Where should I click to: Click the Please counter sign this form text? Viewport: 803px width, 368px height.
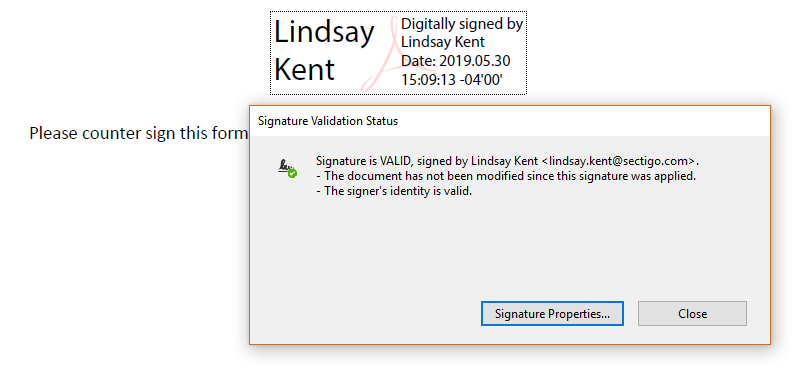[138, 134]
